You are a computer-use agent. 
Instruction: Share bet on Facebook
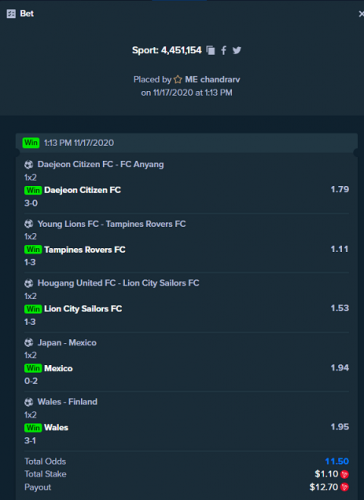click(224, 50)
